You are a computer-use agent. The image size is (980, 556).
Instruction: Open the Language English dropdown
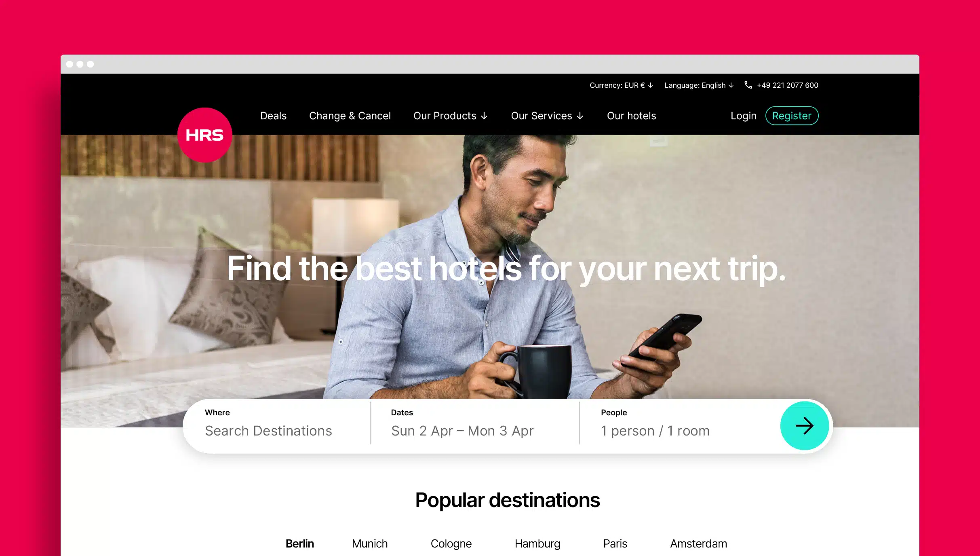click(x=699, y=85)
